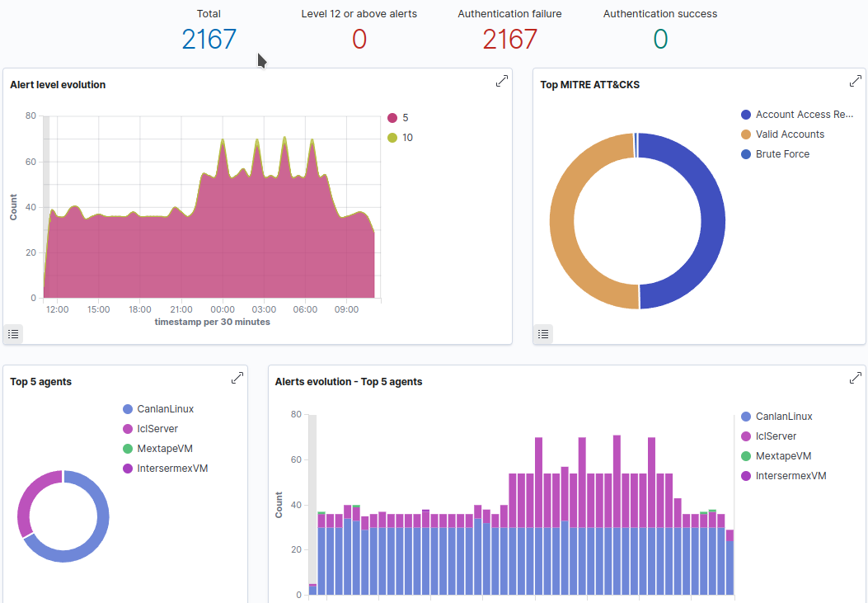Toggle Account Access Removal legend entry
This screenshot has height=603, width=868.
(804, 115)
